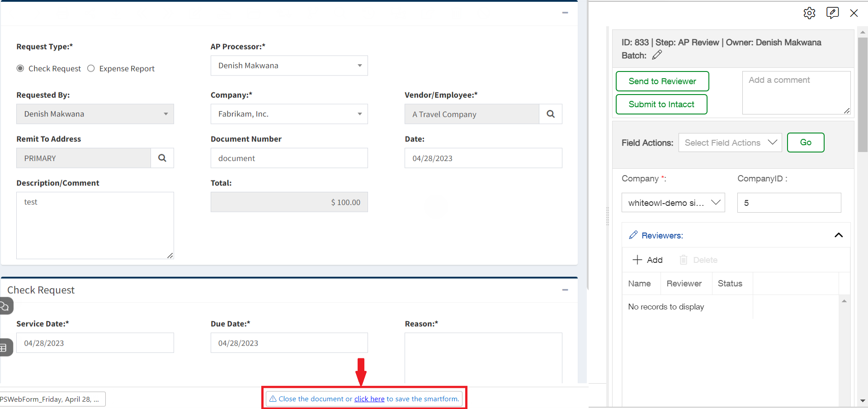Click the Date field showing 04/28/2023
Viewport: 868px width, 409px height.
coord(483,158)
